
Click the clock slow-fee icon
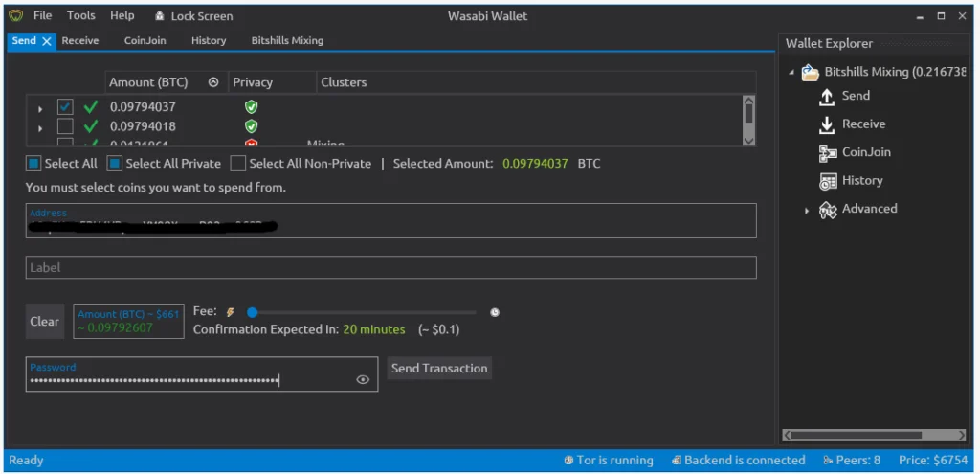(495, 312)
